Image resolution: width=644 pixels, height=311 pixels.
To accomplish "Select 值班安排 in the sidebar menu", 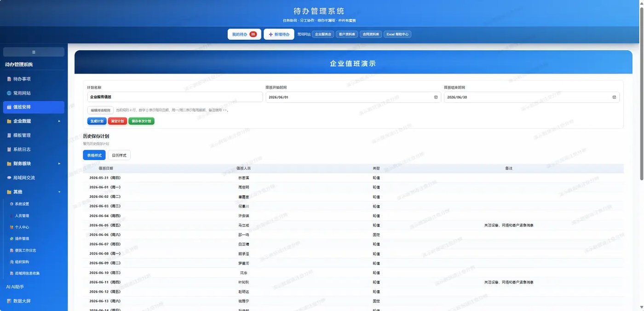I will [34, 107].
